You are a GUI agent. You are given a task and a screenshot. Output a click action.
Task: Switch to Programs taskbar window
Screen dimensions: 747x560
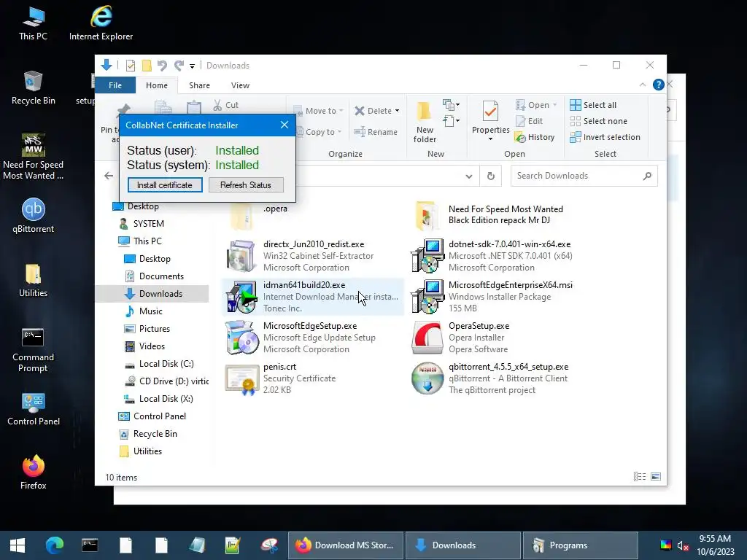point(580,545)
